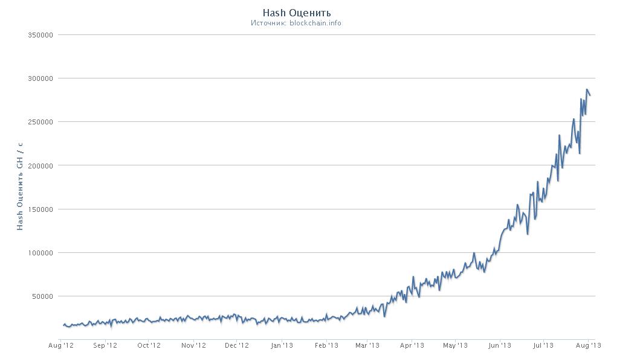Click the Aug '13 x-axis label
The image size is (640, 364).
(x=588, y=346)
